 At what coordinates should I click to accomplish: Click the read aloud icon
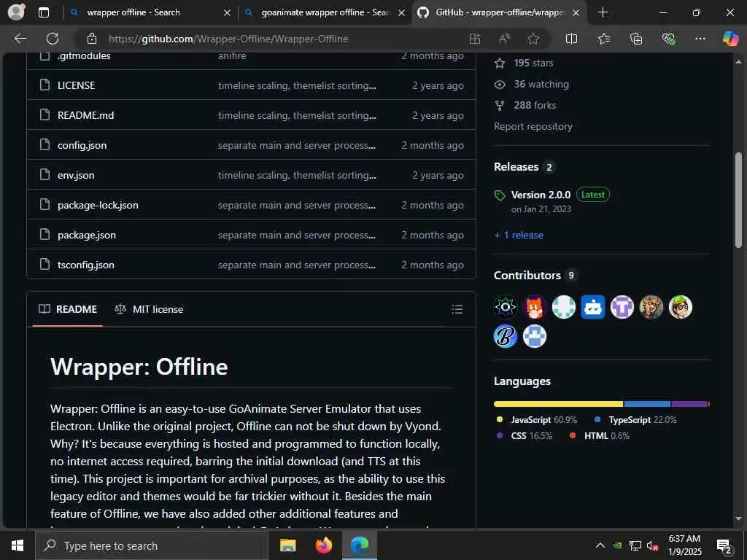[x=504, y=39]
